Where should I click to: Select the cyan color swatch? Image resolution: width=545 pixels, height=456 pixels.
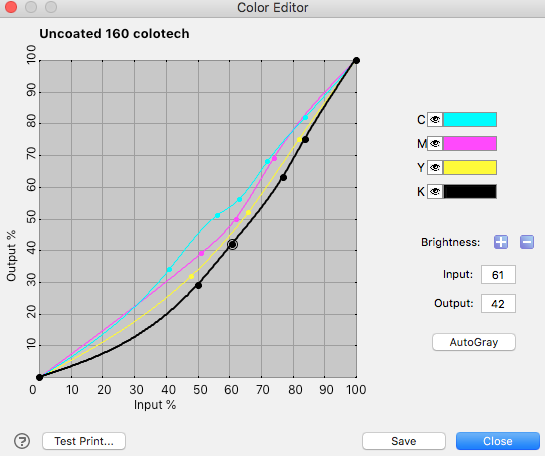(x=470, y=120)
